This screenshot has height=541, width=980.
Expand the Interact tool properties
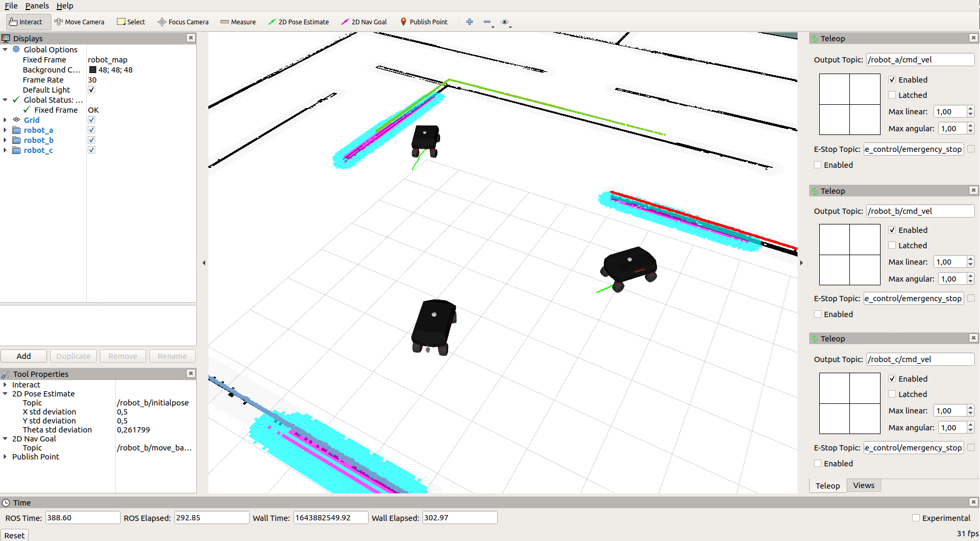pos(5,385)
